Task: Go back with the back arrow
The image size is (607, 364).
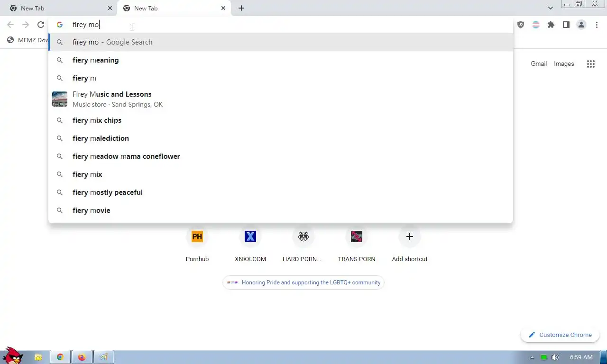Action: [x=10, y=25]
